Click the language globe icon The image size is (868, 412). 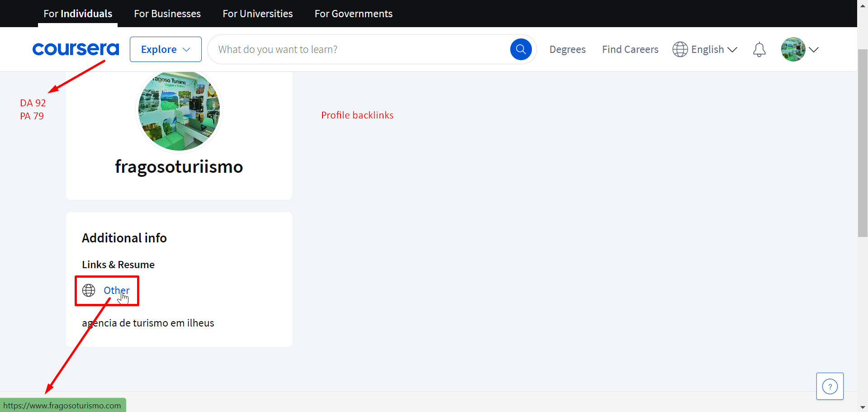tap(680, 49)
